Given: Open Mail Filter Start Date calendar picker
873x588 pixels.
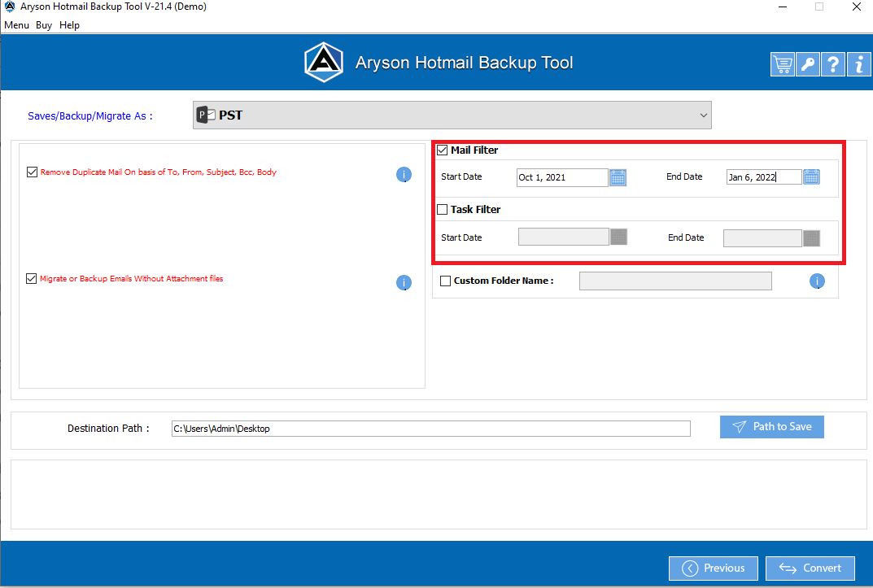Looking at the screenshot, I should click(x=618, y=177).
